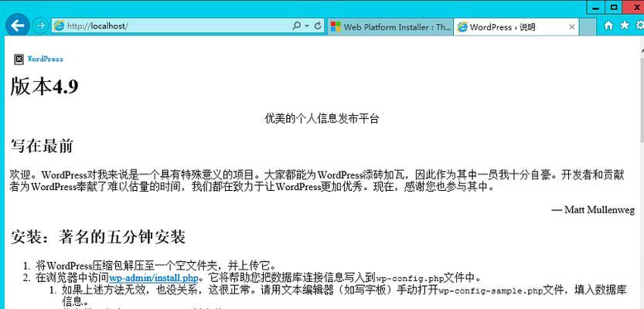The image size is (644, 309).
Task: Open the browser Home icon
Action: (608, 25)
